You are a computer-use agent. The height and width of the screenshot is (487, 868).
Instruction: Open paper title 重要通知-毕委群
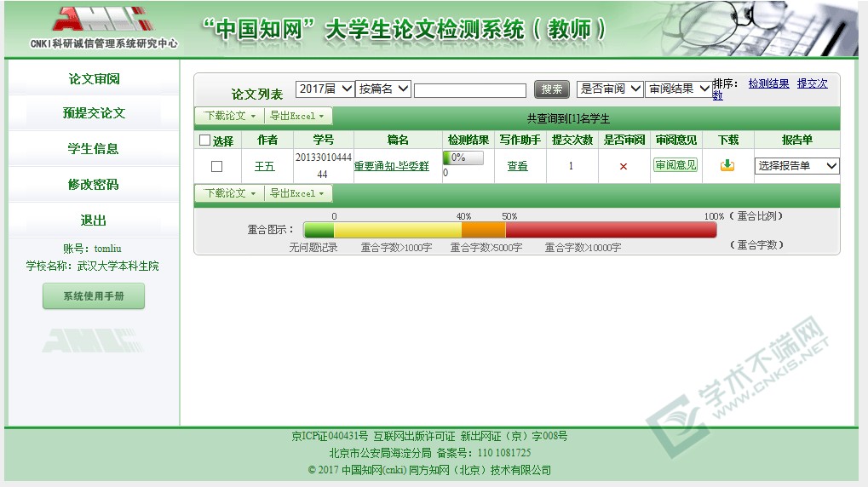(x=391, y=165)
